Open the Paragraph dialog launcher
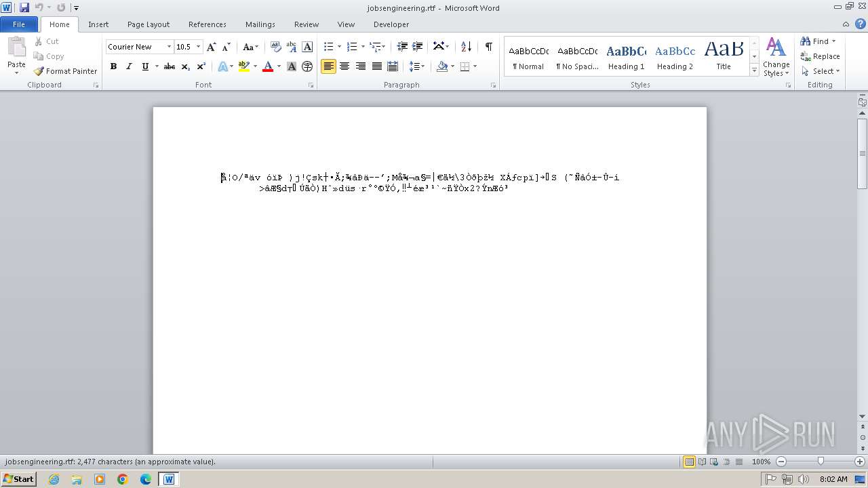Screen dimensions: 868x488 coord(493,85)
